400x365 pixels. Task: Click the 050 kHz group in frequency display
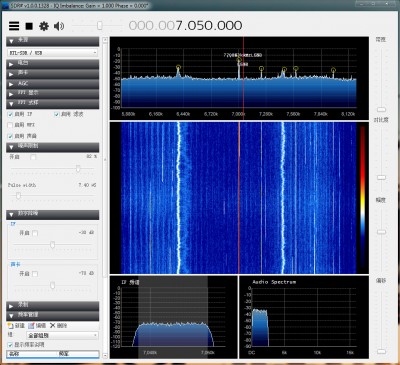tap(199, 26)
